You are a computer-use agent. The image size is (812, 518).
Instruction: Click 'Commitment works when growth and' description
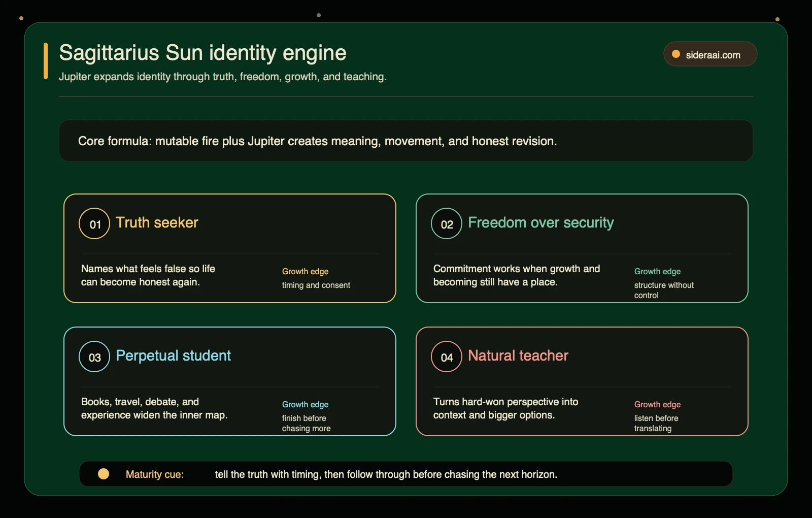517,275
